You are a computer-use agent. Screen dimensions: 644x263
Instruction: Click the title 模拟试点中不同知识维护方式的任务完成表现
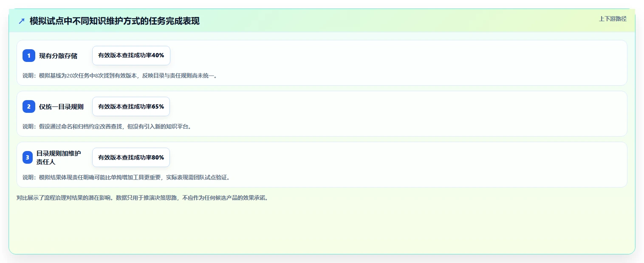(x=115, y=21)
